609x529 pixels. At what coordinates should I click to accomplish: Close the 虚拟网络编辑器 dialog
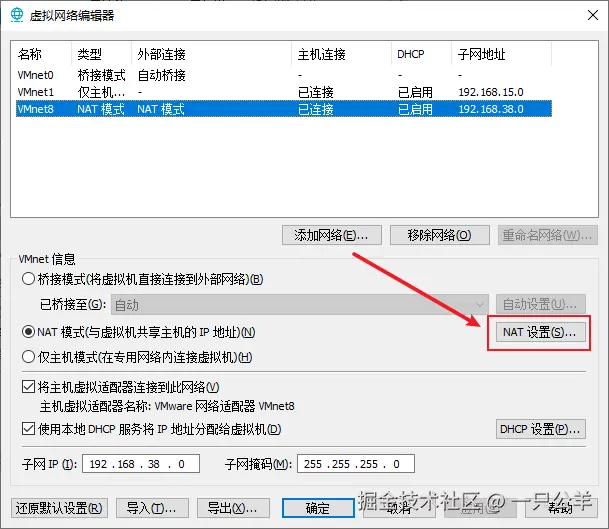[x=593, y=15]
